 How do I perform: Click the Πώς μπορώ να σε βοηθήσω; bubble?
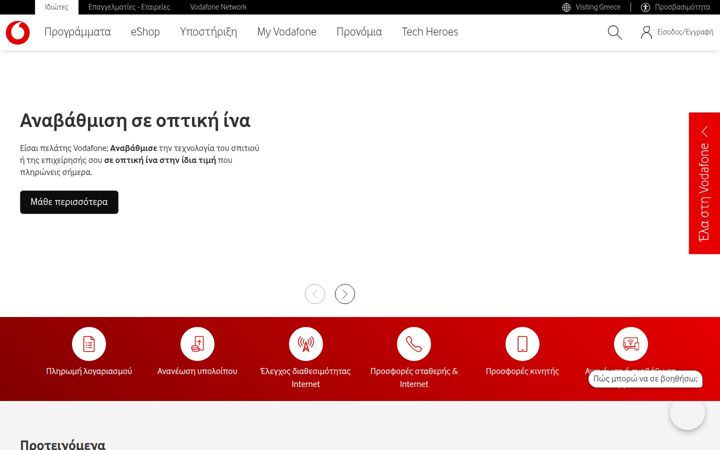(x=645, y=379)
